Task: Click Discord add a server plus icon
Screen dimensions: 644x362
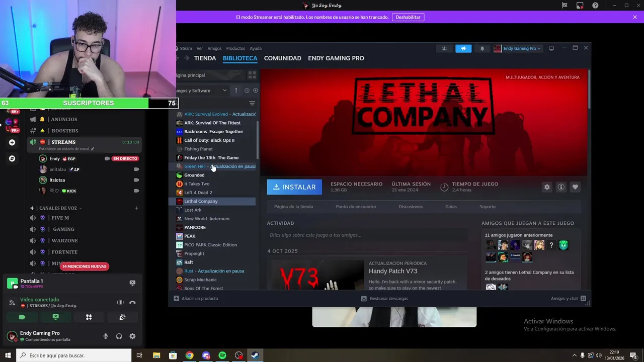Action: pos(12,142)
